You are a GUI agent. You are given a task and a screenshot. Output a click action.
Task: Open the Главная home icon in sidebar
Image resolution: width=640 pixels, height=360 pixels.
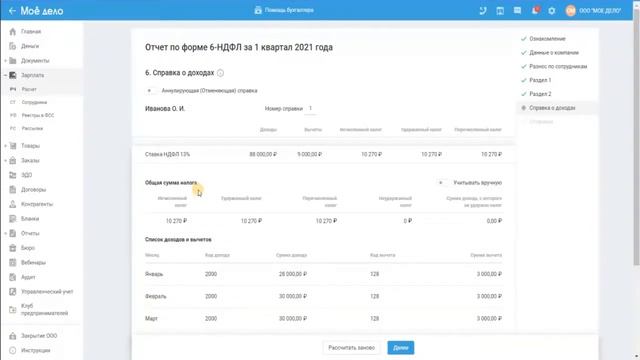click(x=13, y=31)
